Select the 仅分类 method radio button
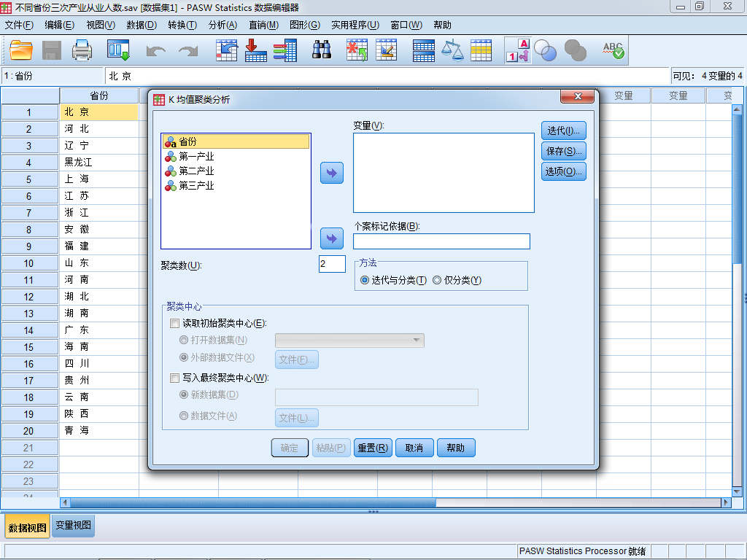The width and height of the screenshot is (747, 560). click(x=437, y=280)
